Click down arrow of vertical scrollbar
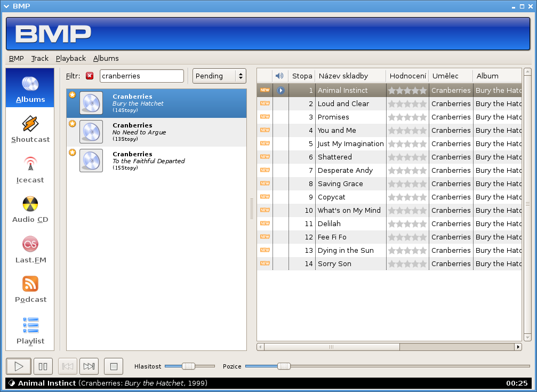The image size is (537, 392). point(527,338)
